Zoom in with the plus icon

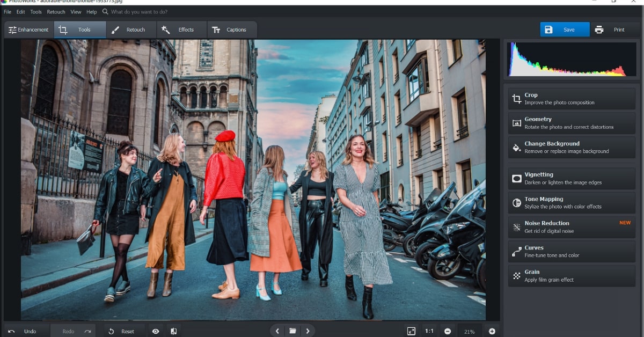[x=492, y=331]
